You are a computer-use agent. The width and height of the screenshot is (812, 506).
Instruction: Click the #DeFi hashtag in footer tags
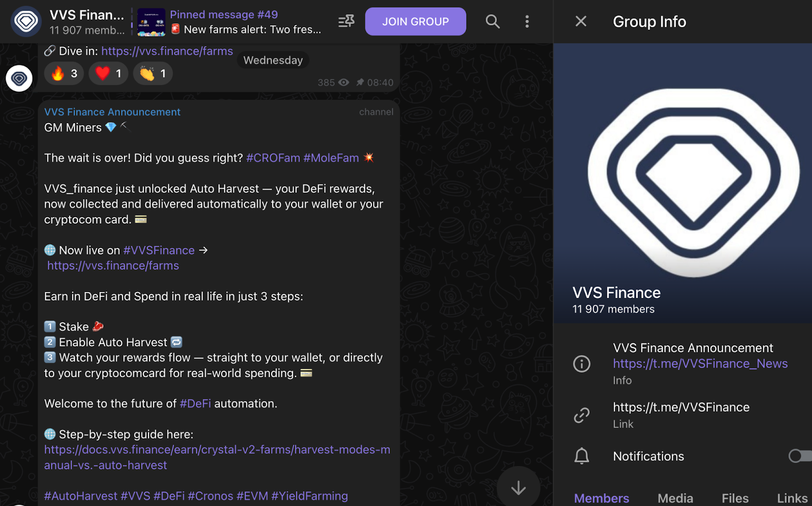(x=169, y=496)
